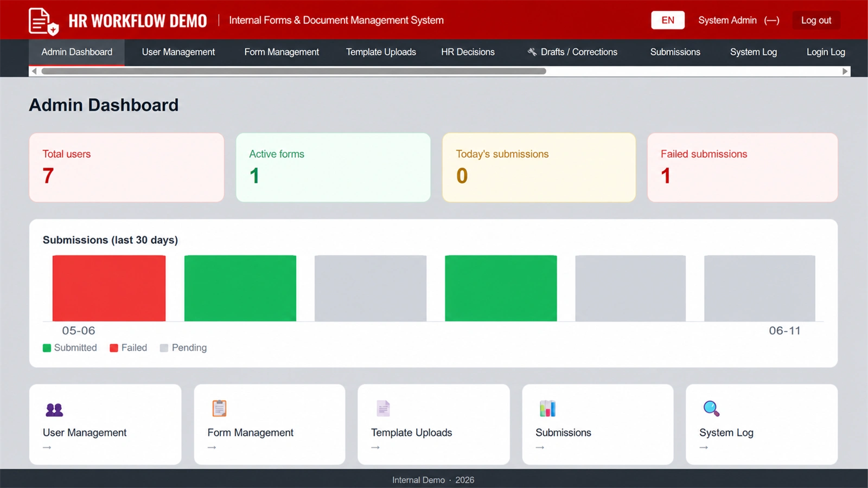Open the User Management tab
The width and height of the screenshot is (868, 488).
coord(178,52)
